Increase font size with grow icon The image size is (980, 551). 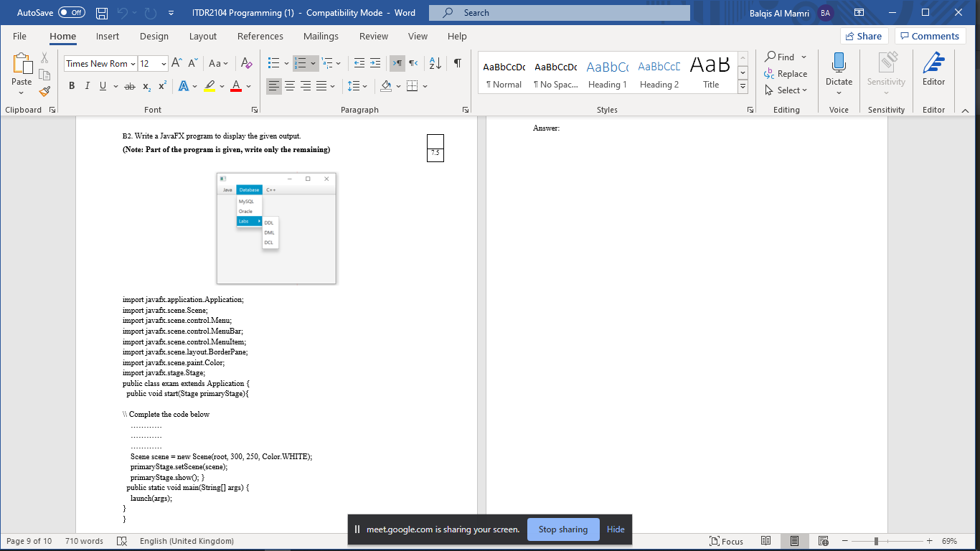(x=176, y=63)
